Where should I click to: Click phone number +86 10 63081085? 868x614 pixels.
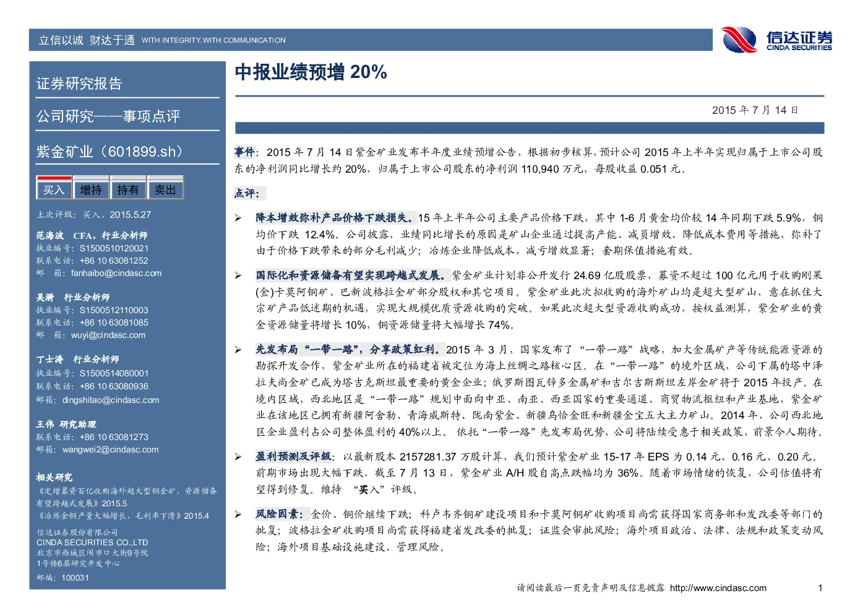click(x=114, y=322)
